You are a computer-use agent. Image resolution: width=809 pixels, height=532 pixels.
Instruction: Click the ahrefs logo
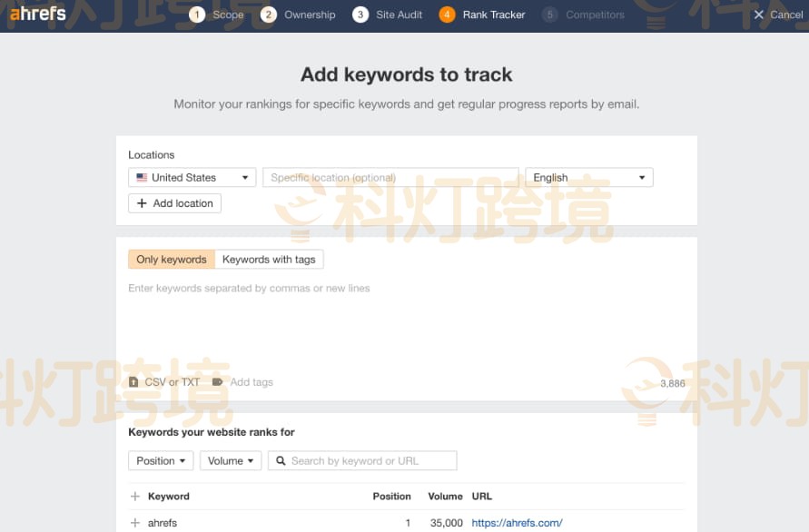pos(38,14)
